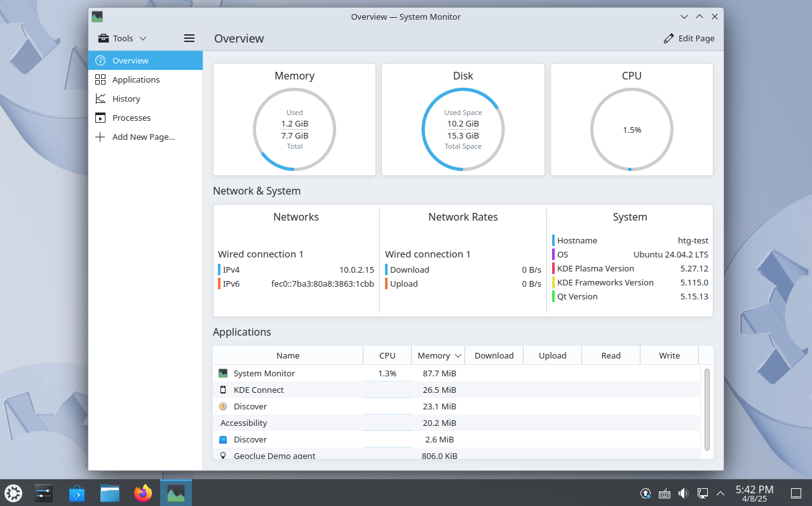The height and width of the screenshot is (506, 812).
Task: Select the Overview gauge icon in sidebar
Action: [x=101, y=60]
